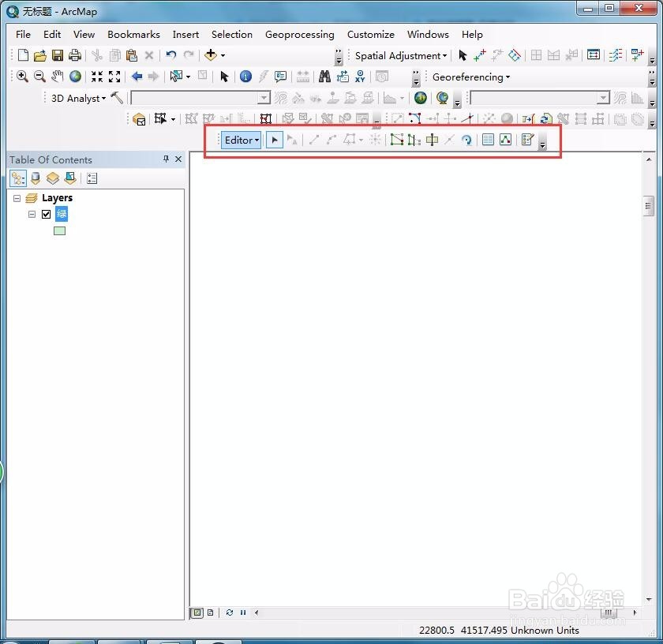Uncheck the layer visibility checkbox
The image size is (663, 644).
(46, 214)
